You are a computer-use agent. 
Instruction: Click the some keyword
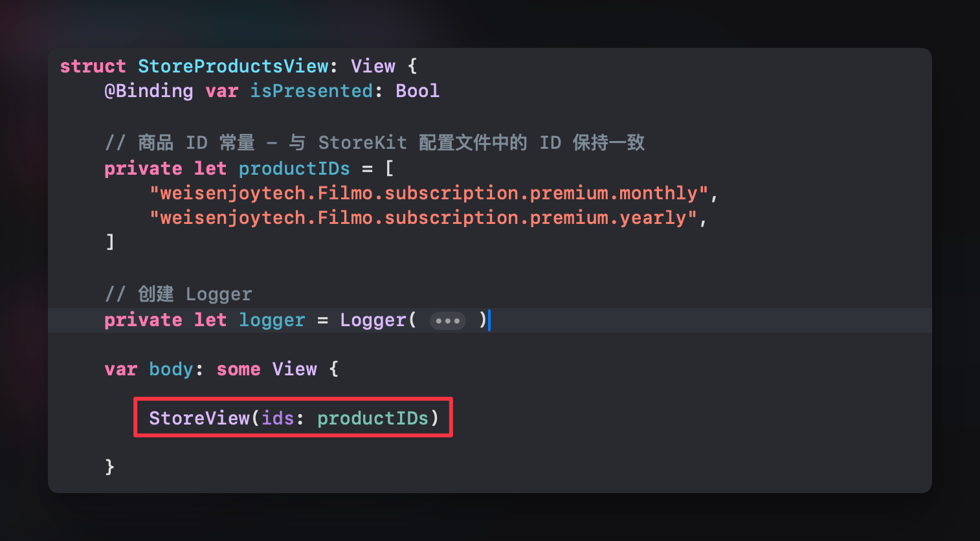tap(238, 370)
